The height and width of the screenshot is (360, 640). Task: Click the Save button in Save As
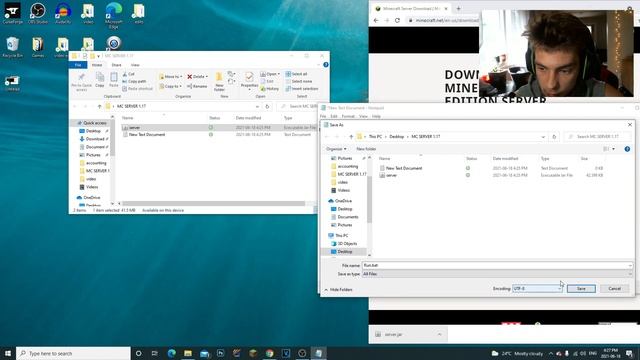(581, 289)
